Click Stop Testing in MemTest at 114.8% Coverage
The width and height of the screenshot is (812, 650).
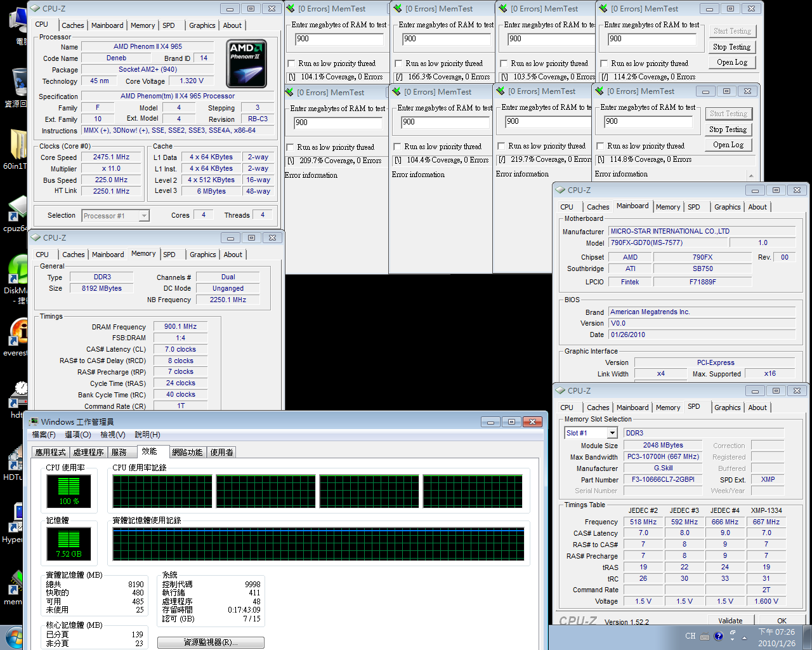pos(728,129)
